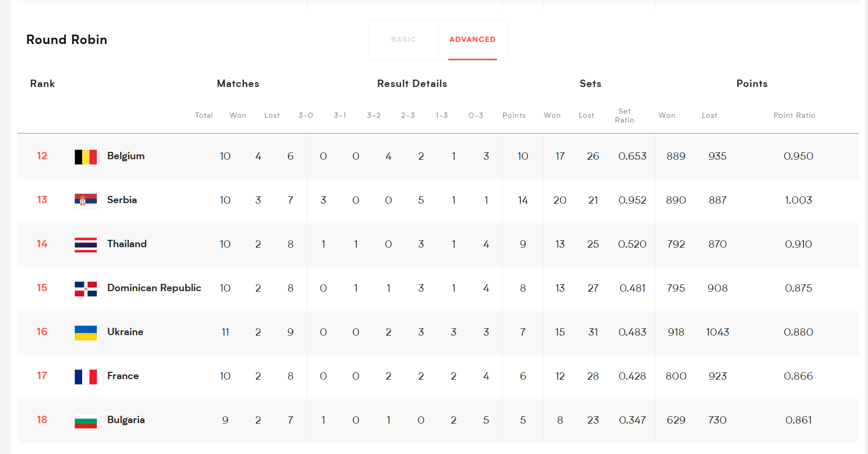This screenshot has width=868, height=454.
Task: Open the Ukraine team name
Action: [125, 332]
